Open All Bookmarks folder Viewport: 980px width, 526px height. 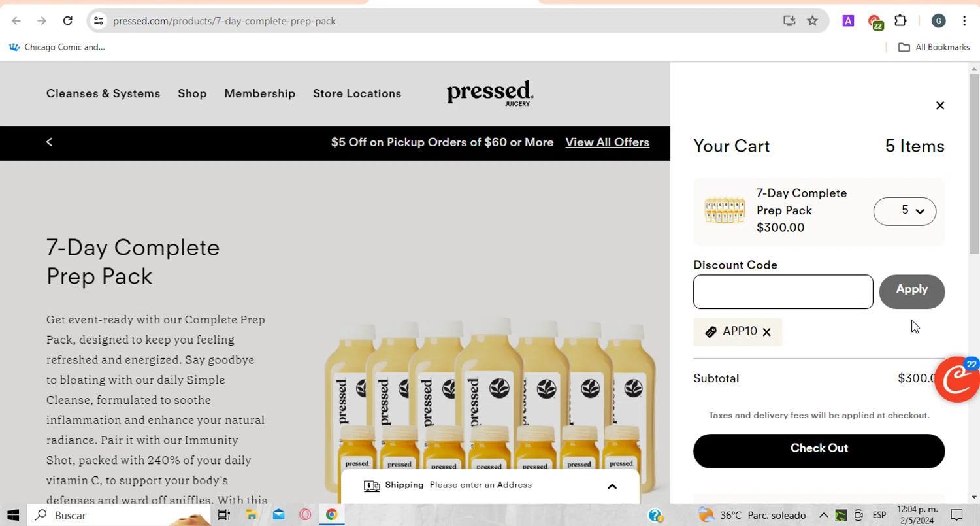click(934, 47)
